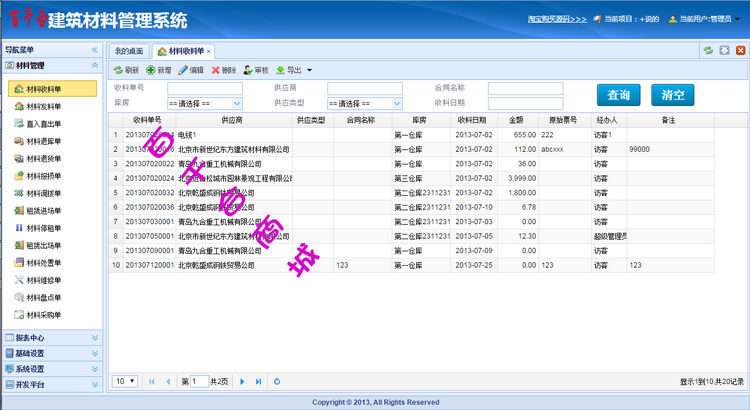Click the 材料退货单 icon in the sidebar
Screen dimensions: 750x410
[19, 158]
